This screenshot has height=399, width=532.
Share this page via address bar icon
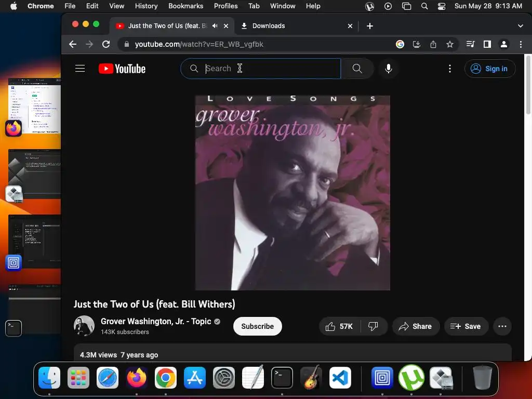(433, 44)
